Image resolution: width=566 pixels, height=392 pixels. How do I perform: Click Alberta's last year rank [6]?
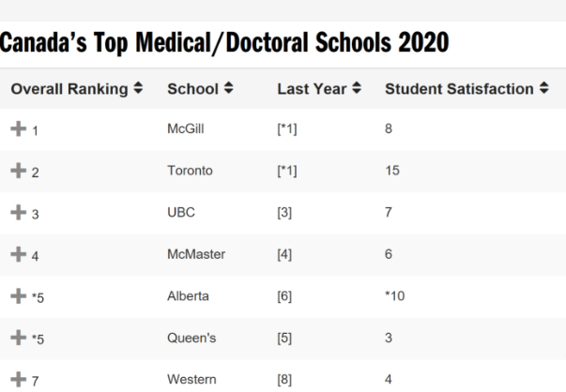[285, 300]
